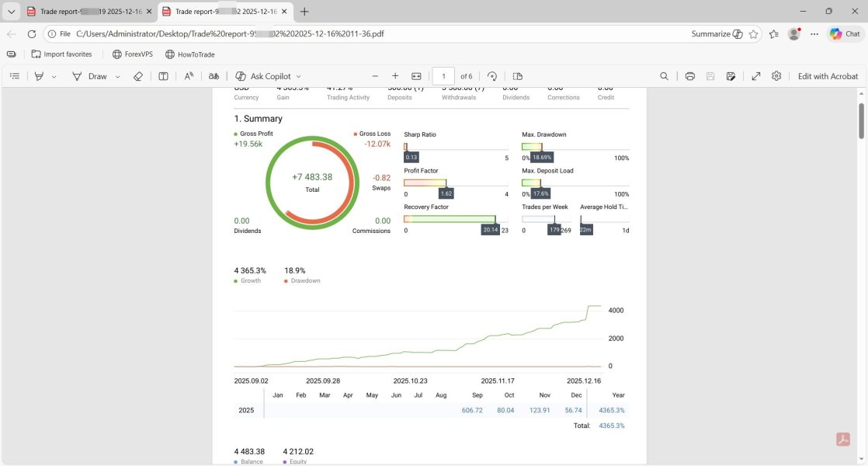Open the tab search dropdown
Screen dimensions: 868x466
12,12
